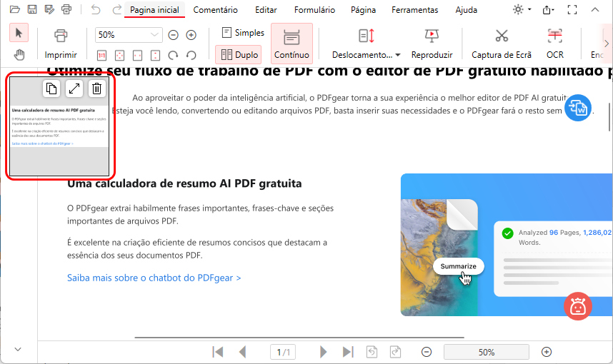Zoom in from the bottom status bar

pyautogui.click(x=547, y=352)
